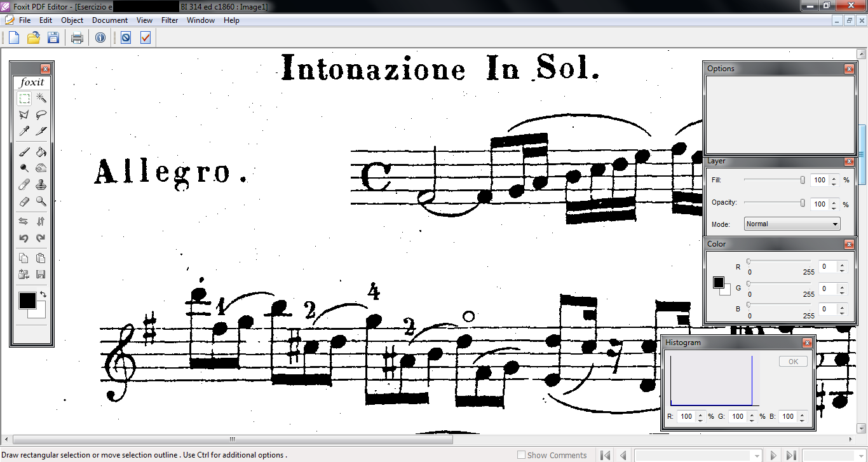Increase Histogram R percentage stepper
Viewport: 868px width, 462px height.
pyautogui.click(x=700, y=414)
